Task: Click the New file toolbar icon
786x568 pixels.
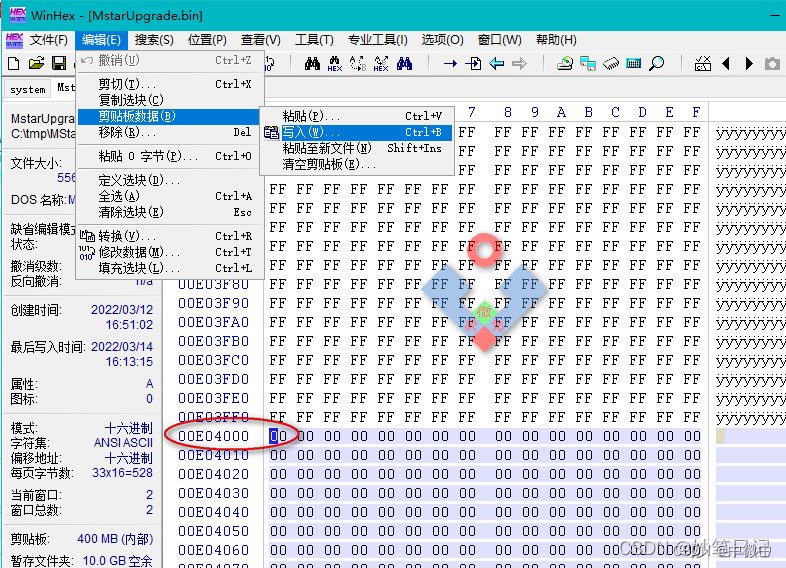Action: [x=14, y=63]
